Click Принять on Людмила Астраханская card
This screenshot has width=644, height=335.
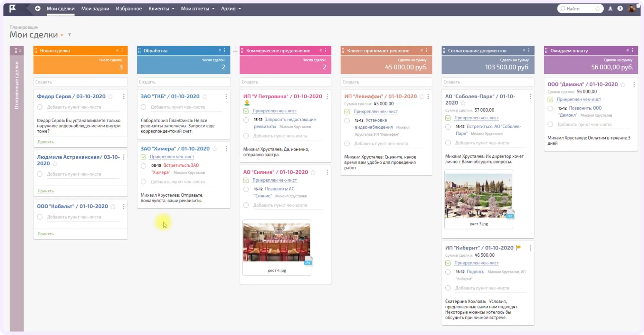coord(45,191)
